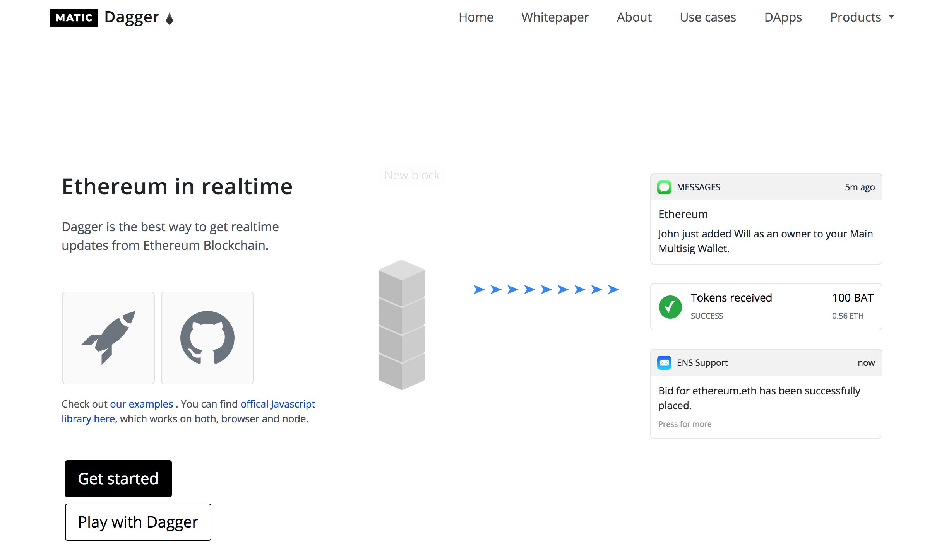Image resolution: width=949 pixels, height=560 pixels.
Task: Click the 'Press for more' text
Action: 685,424
